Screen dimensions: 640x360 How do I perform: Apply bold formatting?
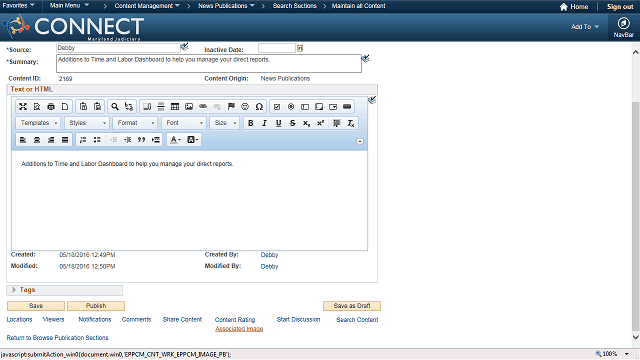(x=251, y=123)
